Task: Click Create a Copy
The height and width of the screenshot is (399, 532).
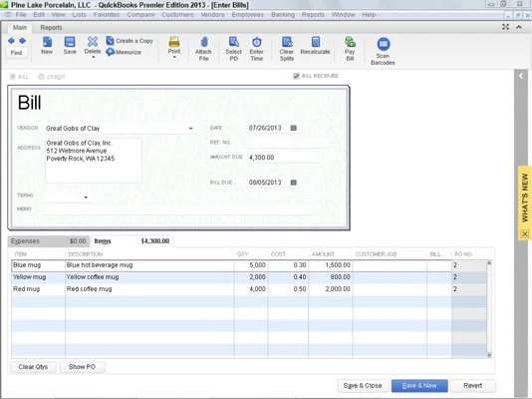Action: [x=130, y=41]
